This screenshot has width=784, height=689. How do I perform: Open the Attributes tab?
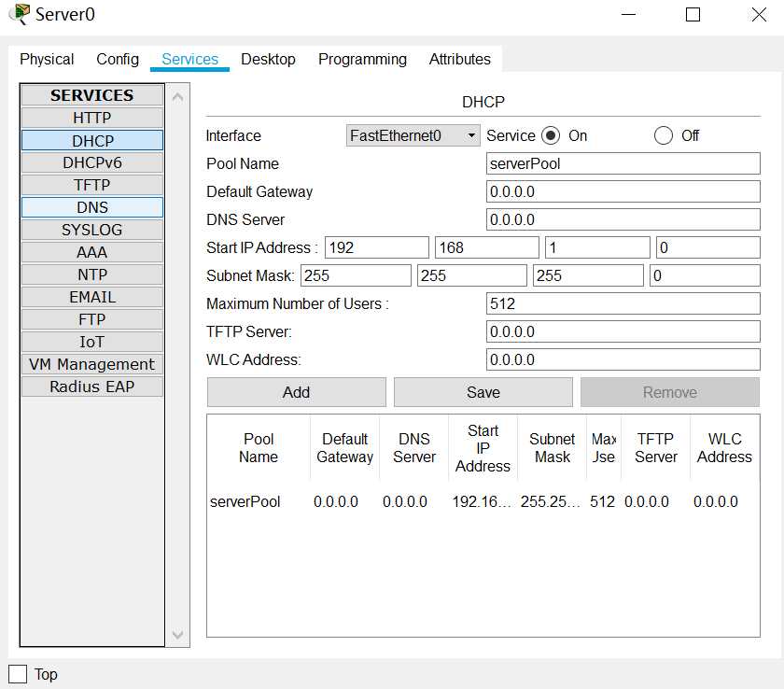point(459,60)
